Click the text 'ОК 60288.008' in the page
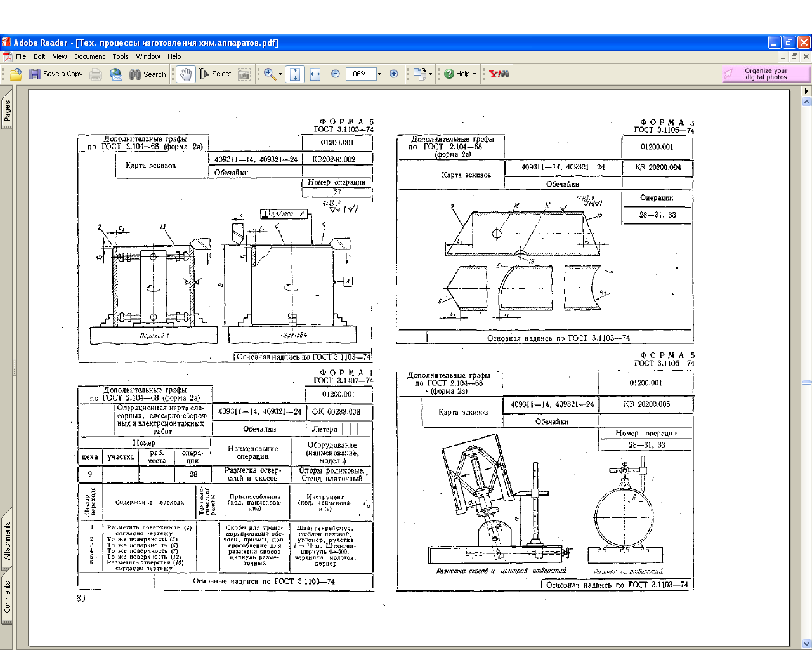812x650 pixels. pos(336,411)
